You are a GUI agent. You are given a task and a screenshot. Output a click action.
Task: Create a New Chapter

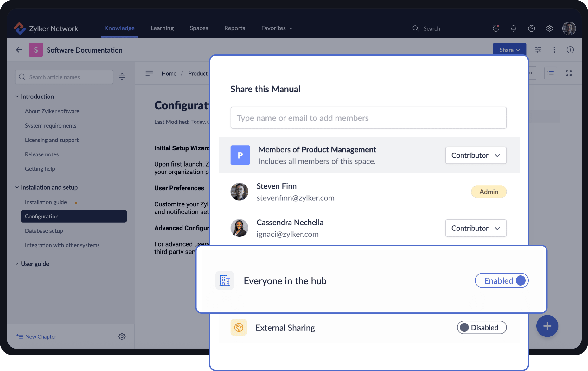pyautogui.click(x=36, y=336)
